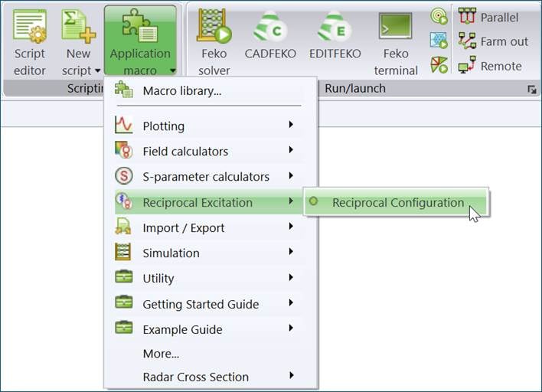Click the Getting Started Guide toolbox icon
Image resolution: width=542 pixels, height=392 pixels.
tap(124, 302)
